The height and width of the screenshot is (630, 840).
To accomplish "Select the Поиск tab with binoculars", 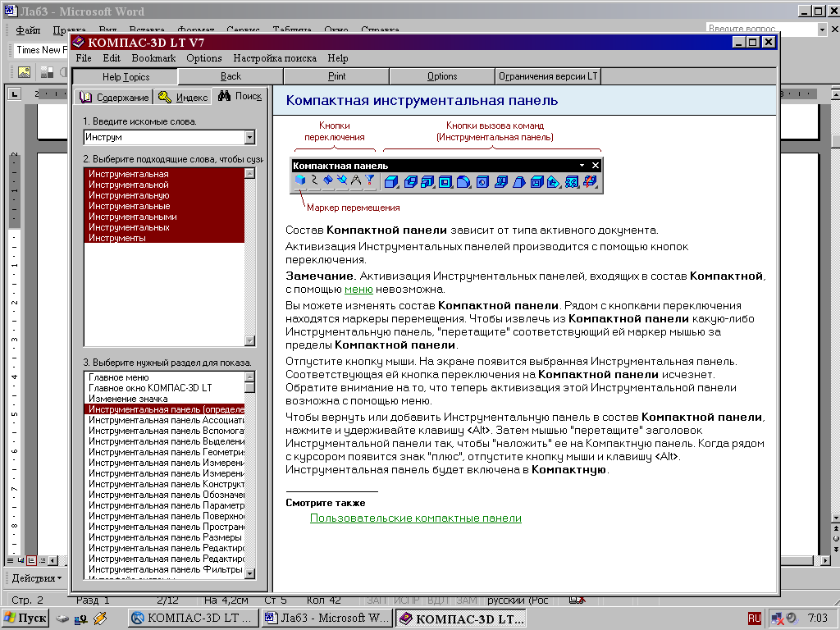I will point(240,96).
